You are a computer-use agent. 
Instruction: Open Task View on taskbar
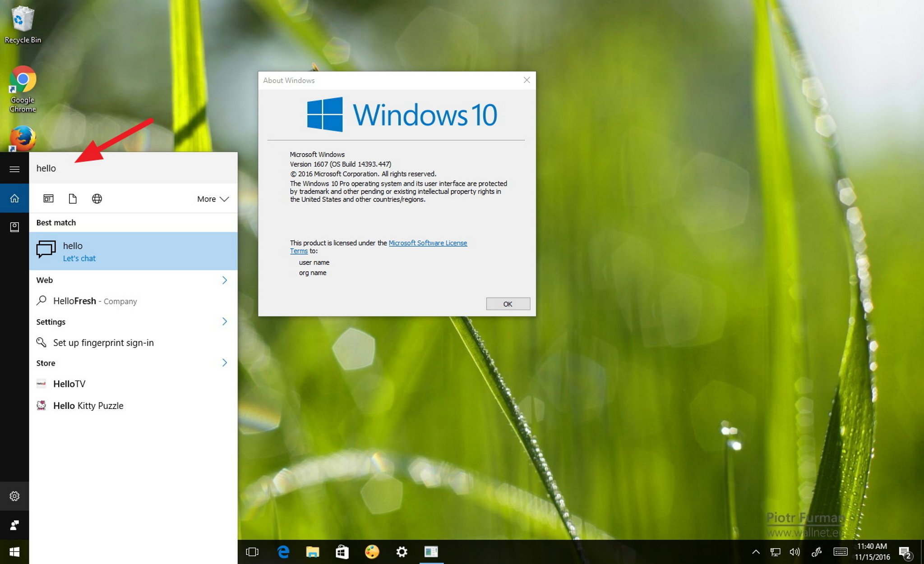point(252,552)
